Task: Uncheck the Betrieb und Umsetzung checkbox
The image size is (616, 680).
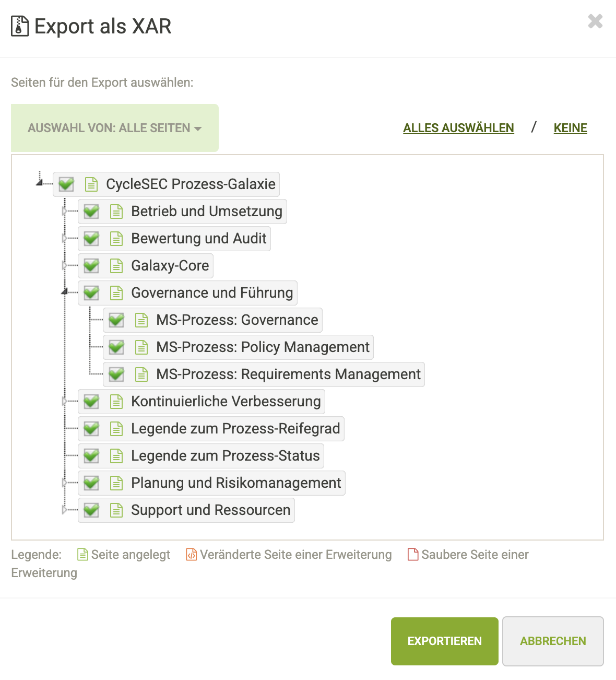Action: tap(91, 212)
